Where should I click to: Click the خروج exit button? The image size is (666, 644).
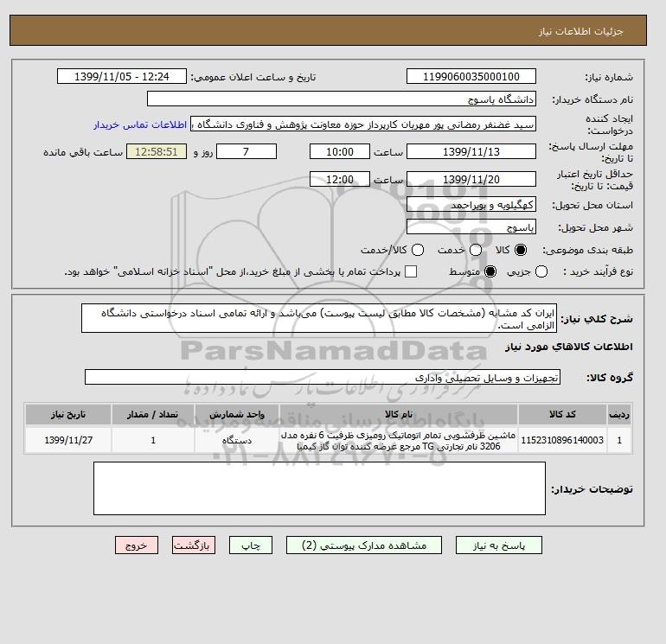coord(137,545)
